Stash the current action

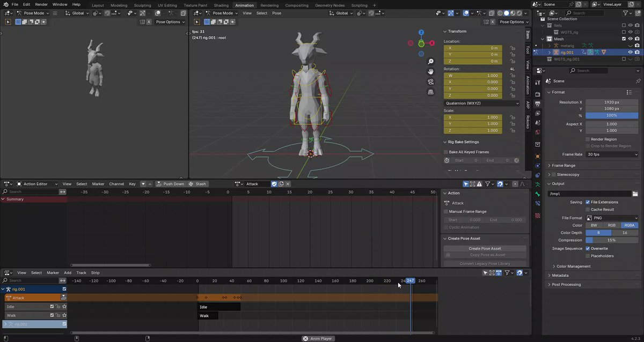[197, 184]
